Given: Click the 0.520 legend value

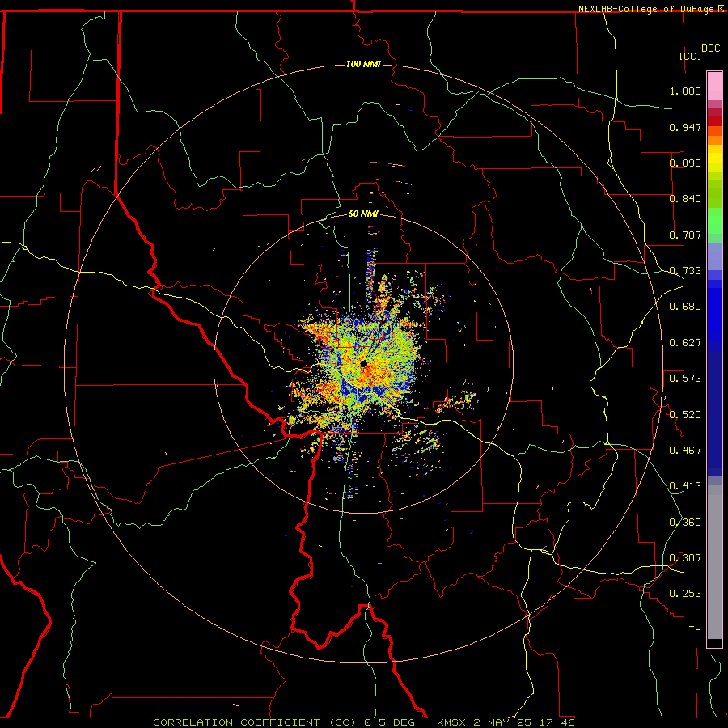Looking at the screenshot, I should 685,415.
